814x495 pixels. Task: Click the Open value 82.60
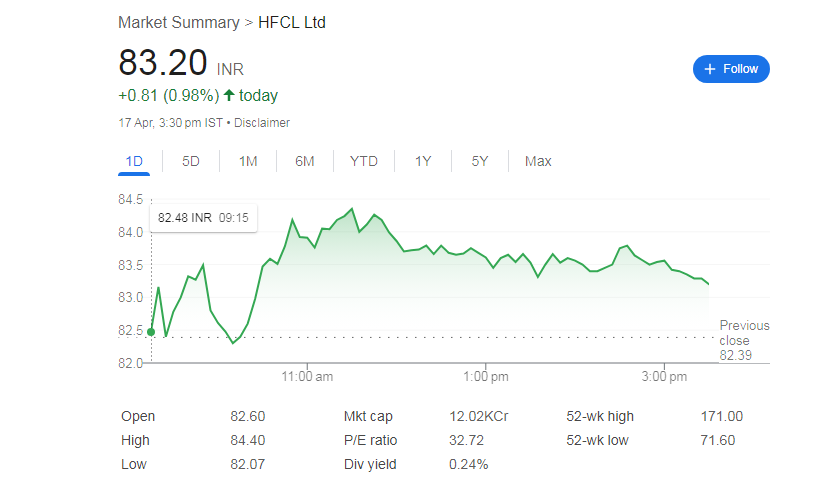(248, 416)
